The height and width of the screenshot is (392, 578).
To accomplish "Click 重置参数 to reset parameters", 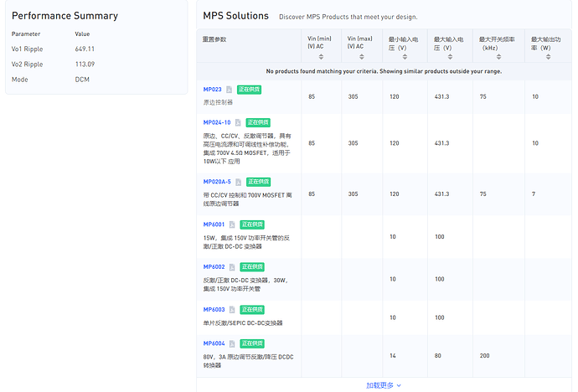I will pyautogui.click(x=214, y=39).
